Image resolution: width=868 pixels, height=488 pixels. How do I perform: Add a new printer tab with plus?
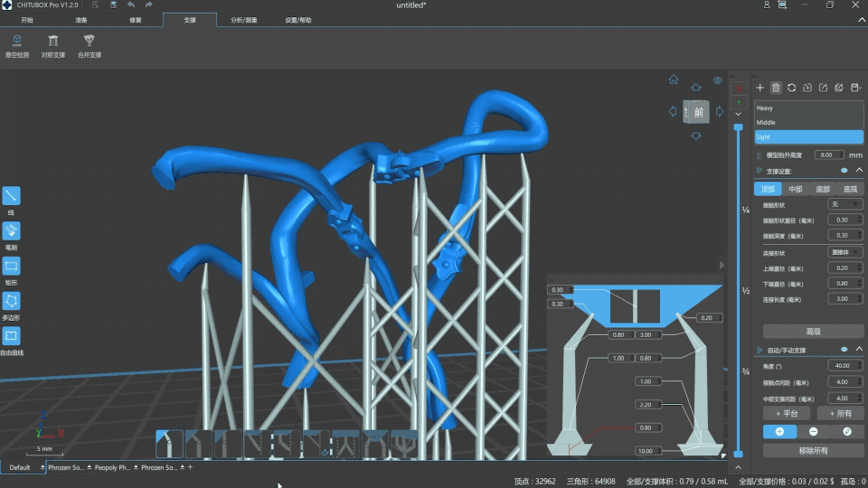point(191,467)
